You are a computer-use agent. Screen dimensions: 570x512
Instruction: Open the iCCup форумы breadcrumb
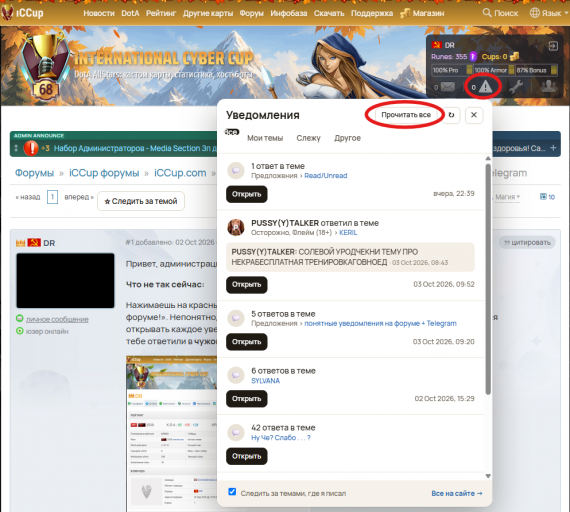[x=104, y=173]
